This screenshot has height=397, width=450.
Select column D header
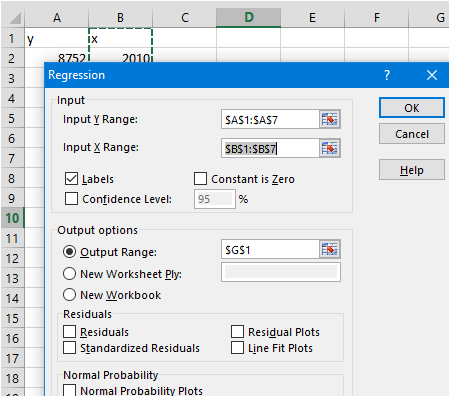point(249,18)
